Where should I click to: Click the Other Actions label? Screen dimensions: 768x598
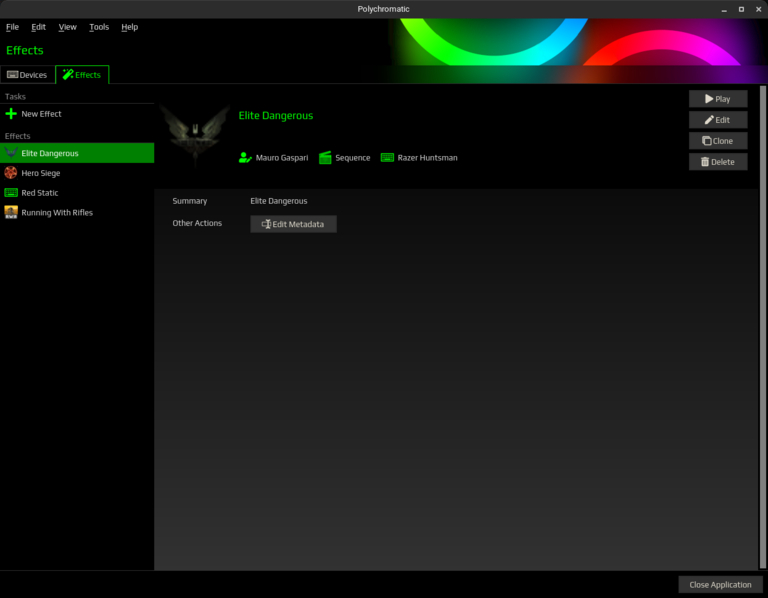(197, 223)
